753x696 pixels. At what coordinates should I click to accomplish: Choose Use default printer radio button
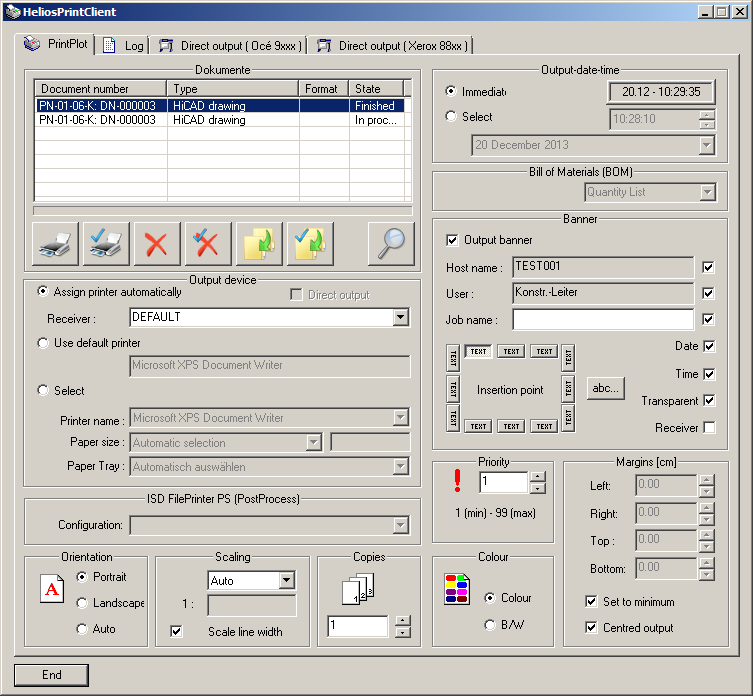(x=43, y=343)
